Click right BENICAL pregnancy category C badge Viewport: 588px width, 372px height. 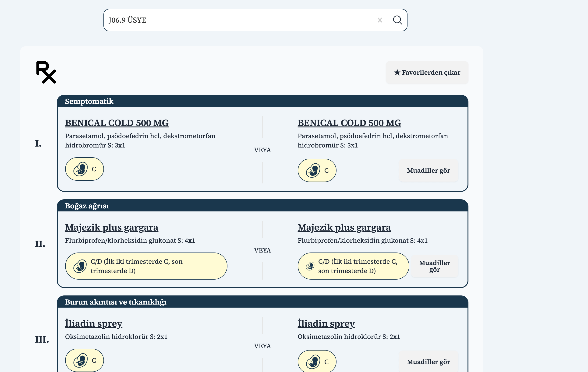(317, 170)
